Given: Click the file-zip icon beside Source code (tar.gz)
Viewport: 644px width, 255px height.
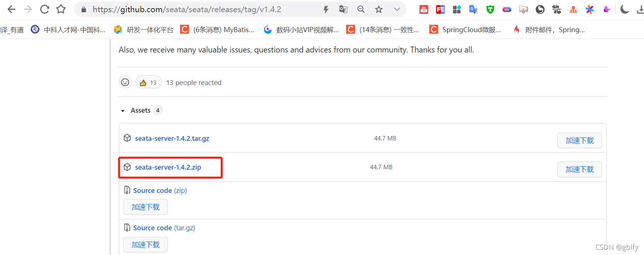Looking at the screenshot, I should [x=127, y=227].
